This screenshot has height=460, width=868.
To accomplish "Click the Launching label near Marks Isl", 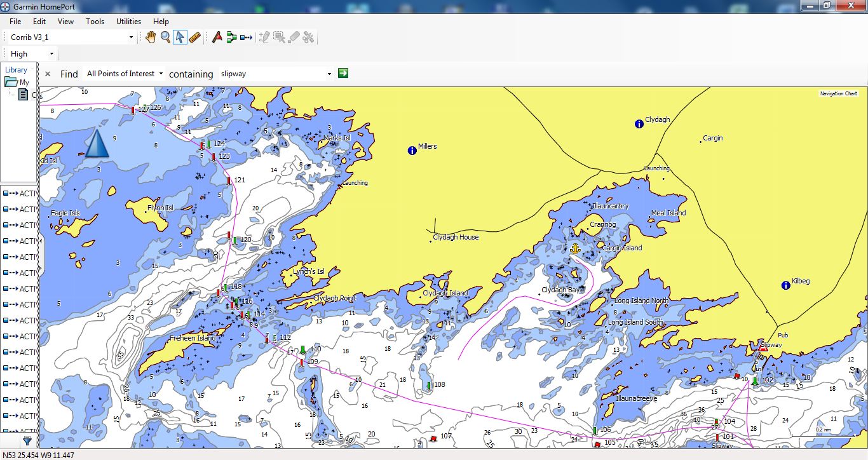I will click(355, 183).
